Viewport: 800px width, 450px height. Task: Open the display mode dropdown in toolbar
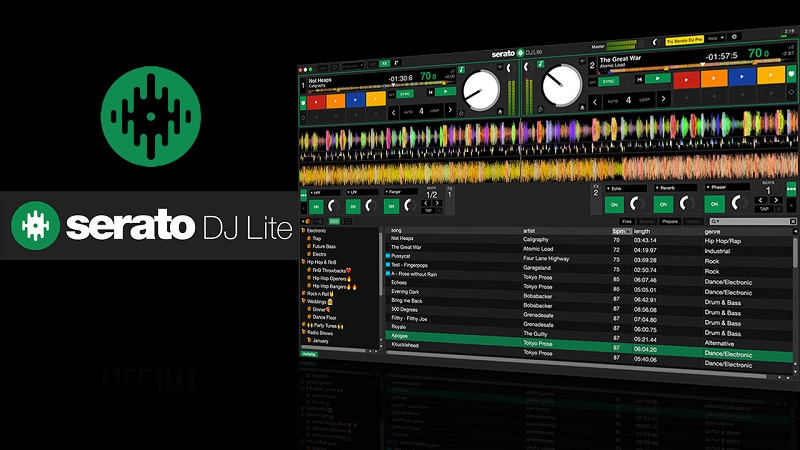[x=352, y=66]
